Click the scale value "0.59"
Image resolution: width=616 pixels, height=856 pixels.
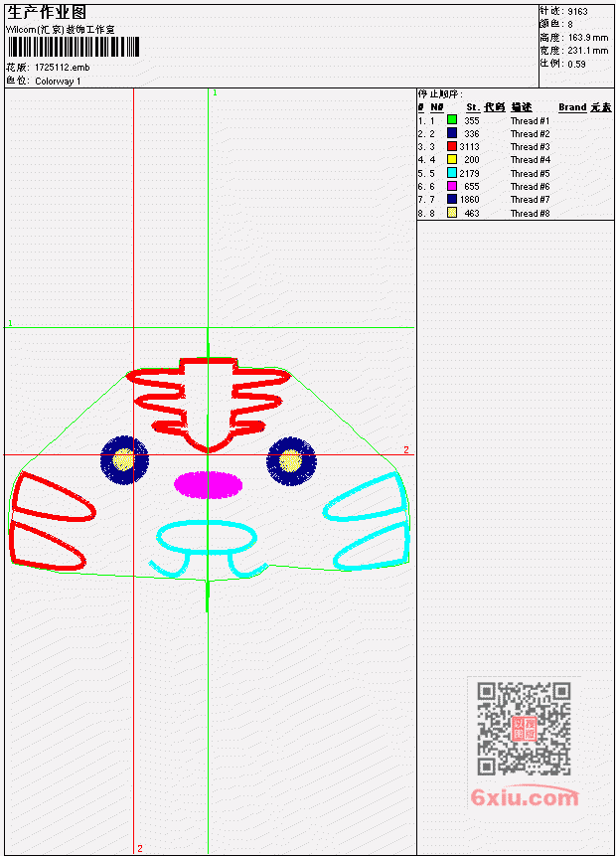tap(576, 64)
